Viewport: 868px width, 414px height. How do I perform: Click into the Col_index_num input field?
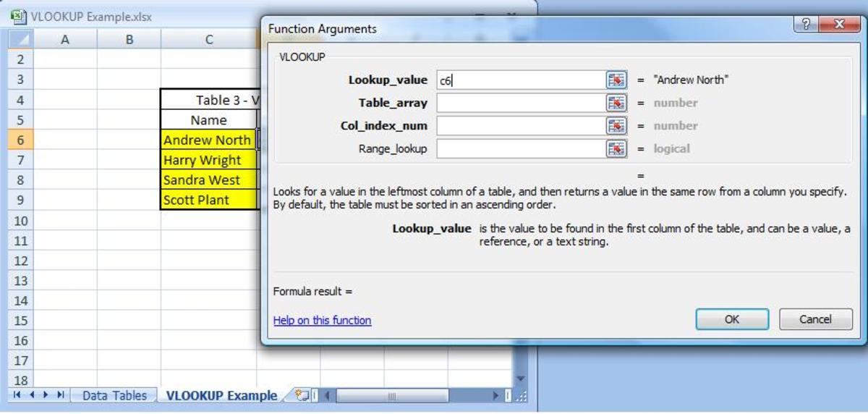point(520,126)
